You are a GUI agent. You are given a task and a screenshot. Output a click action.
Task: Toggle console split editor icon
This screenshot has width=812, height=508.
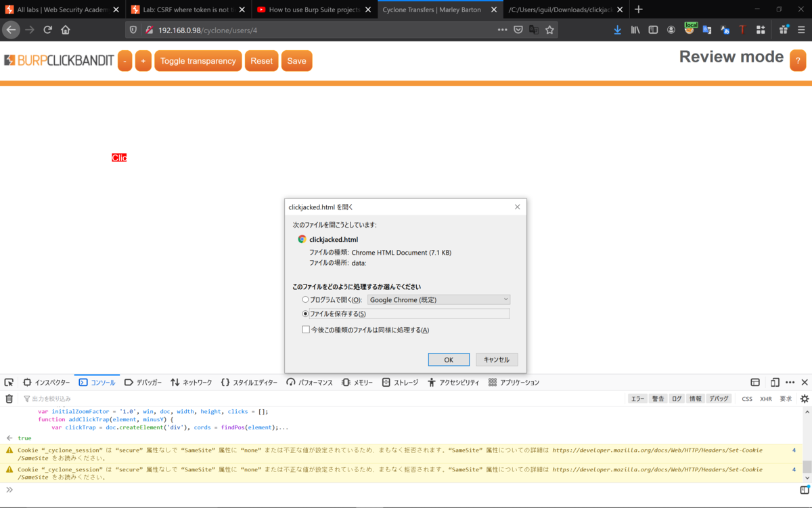click(805, 490)
